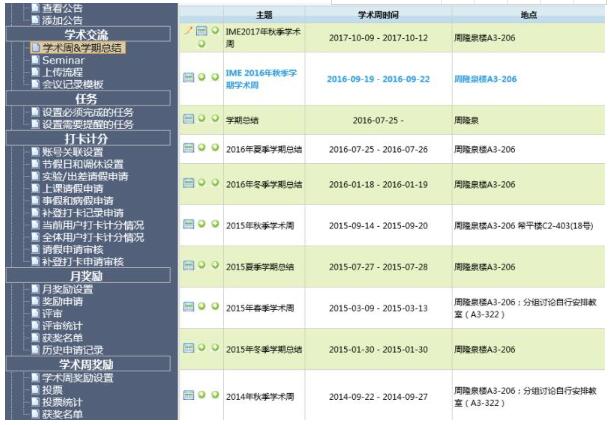Click the 主题 column header
Screen dimensions: 610x425
point(264,15)
